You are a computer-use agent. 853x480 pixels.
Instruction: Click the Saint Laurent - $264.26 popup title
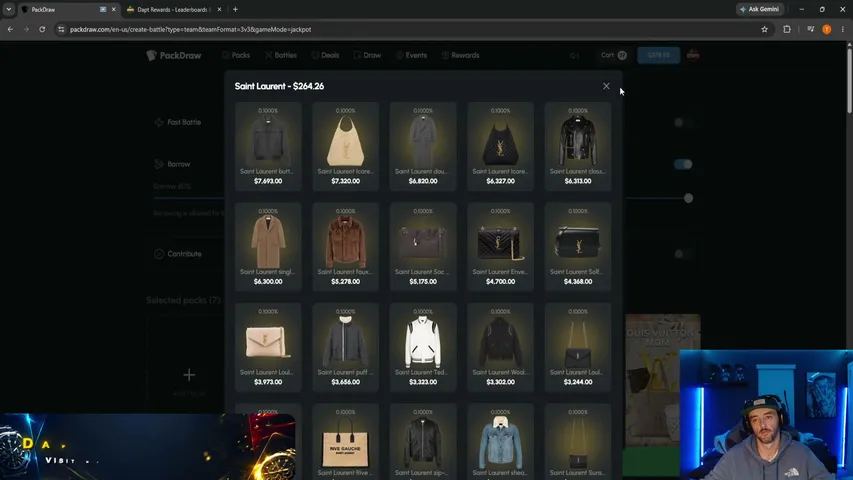pyautogui.click(x=279, y=86)
